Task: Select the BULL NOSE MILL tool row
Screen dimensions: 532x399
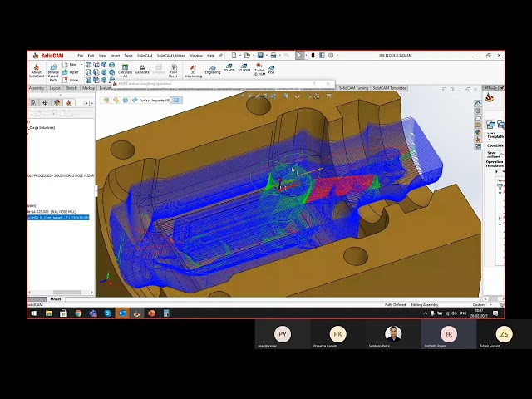Action: [x=52, y=211]
